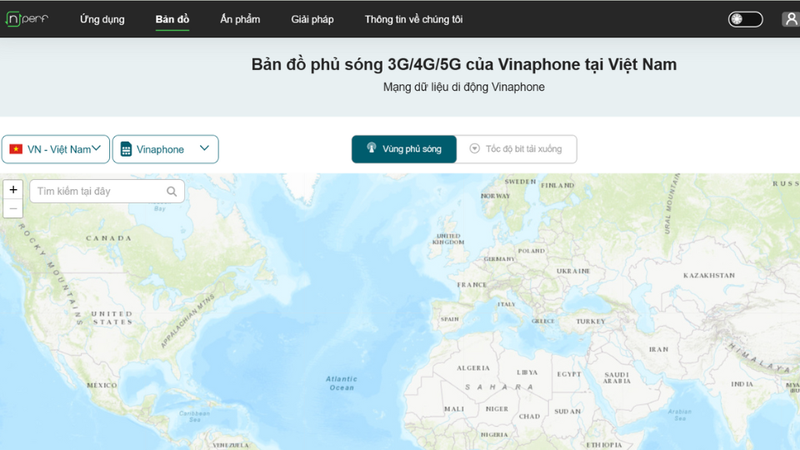800x450 pixels.
Task: Click the UNITED STATES label on the map
Action: click(x=112, y=318)
